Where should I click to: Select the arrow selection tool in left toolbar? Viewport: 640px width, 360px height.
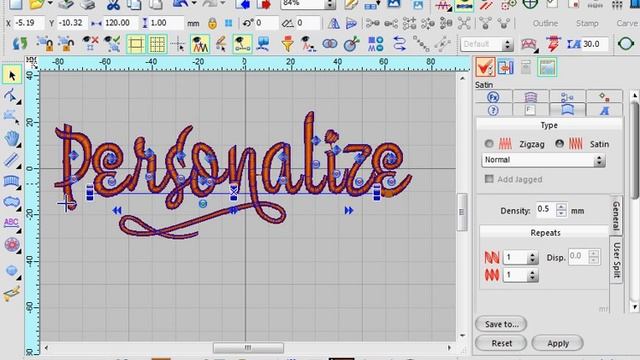pos(12,75)
